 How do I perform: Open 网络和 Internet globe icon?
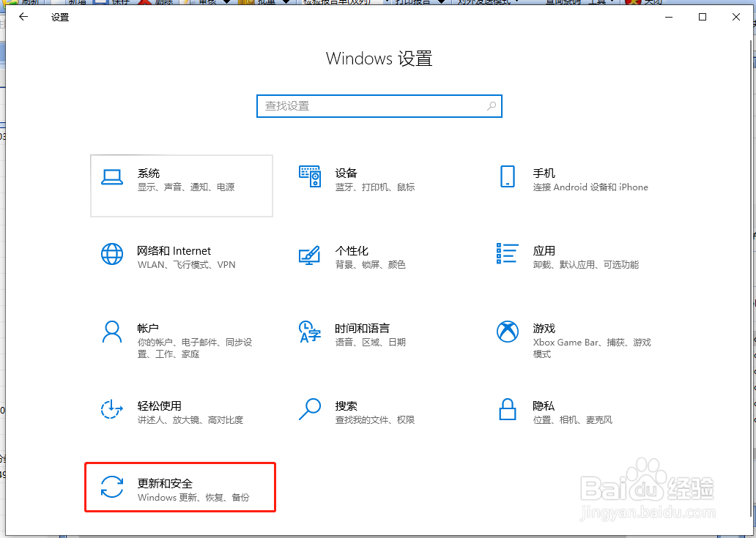pyautogui.click(x=112, y=254)
